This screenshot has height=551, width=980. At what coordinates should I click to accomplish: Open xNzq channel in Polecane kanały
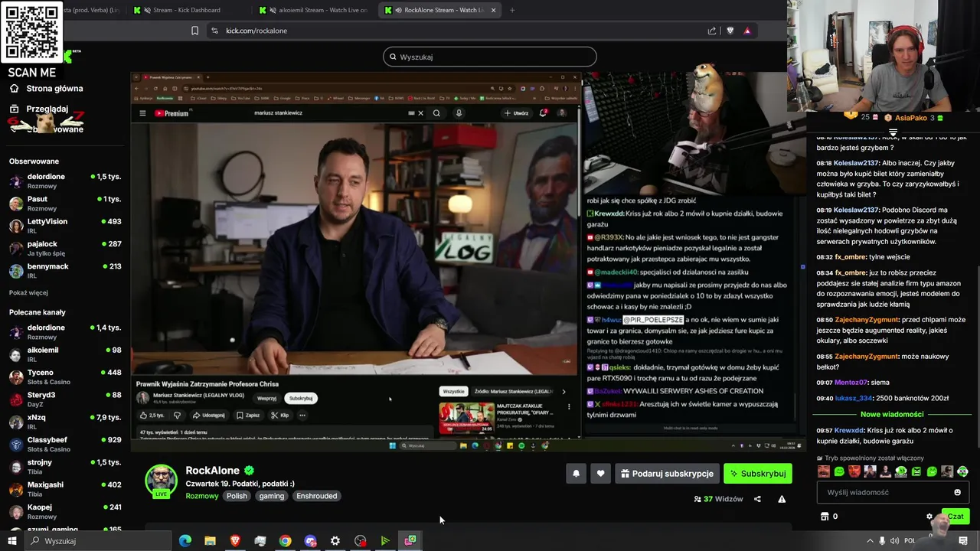coord(64,422)
